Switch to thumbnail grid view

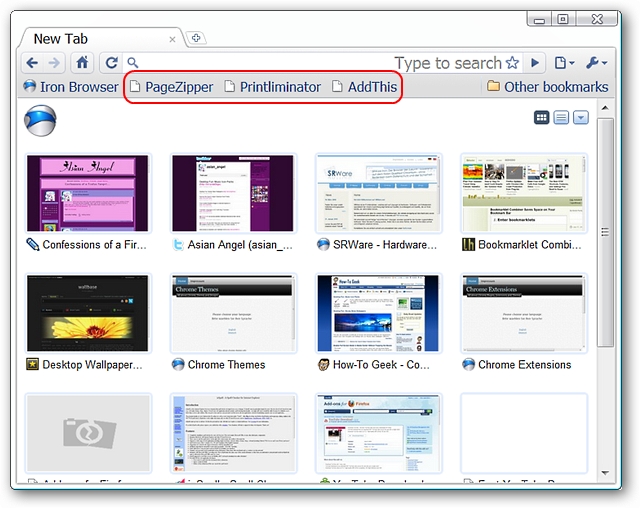pyautogui.click(x=542, y=118)
